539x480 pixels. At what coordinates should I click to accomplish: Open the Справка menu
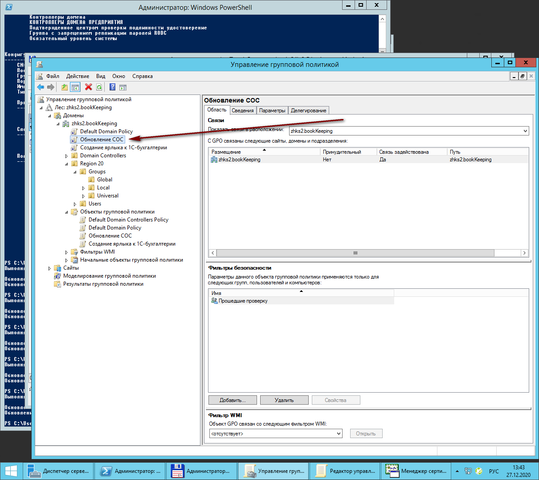tap(142, 76)
